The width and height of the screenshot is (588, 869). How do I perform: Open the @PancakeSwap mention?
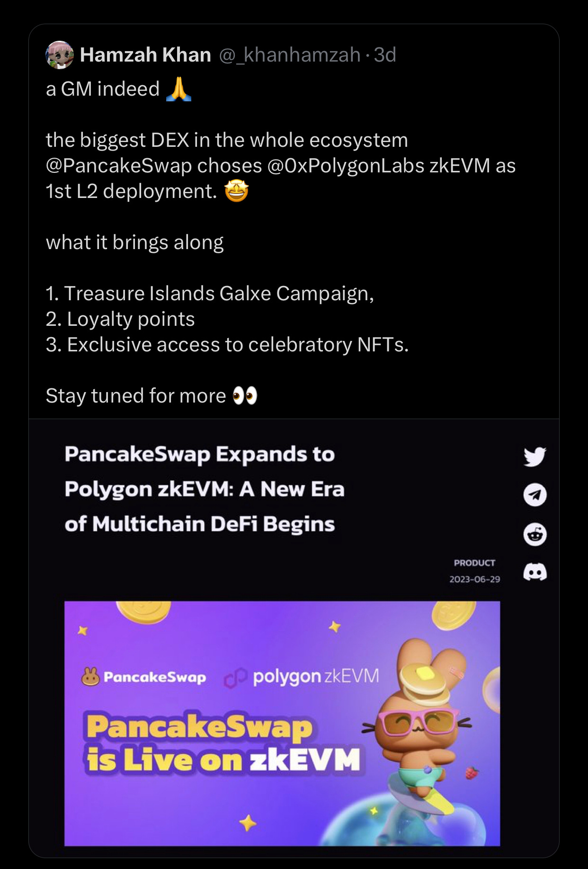[x=119, y=166]
